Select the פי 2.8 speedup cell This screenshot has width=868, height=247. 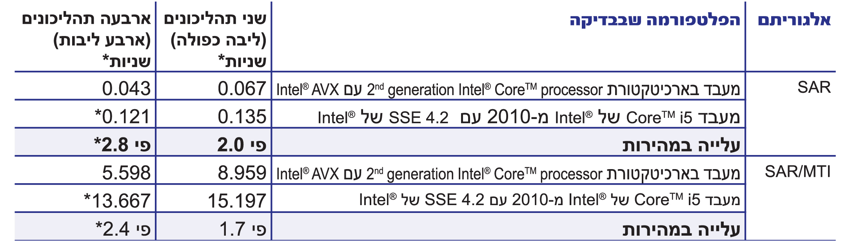122,145
